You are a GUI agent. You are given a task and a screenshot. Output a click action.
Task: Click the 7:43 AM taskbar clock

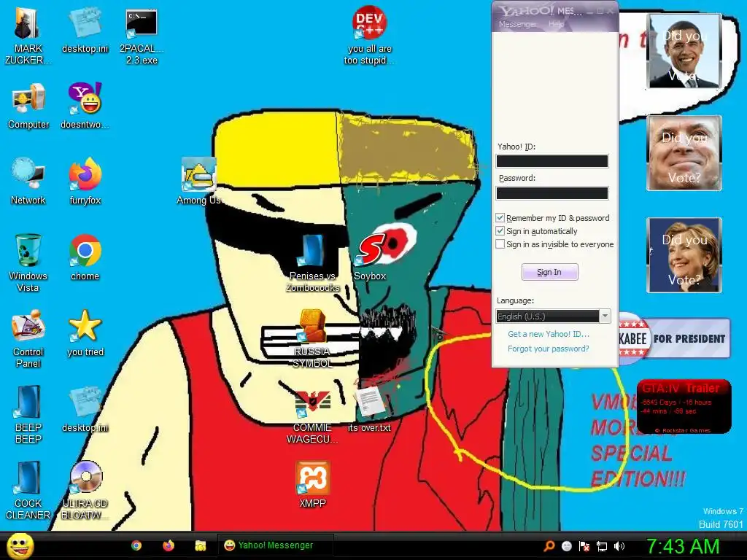[683, 545]
